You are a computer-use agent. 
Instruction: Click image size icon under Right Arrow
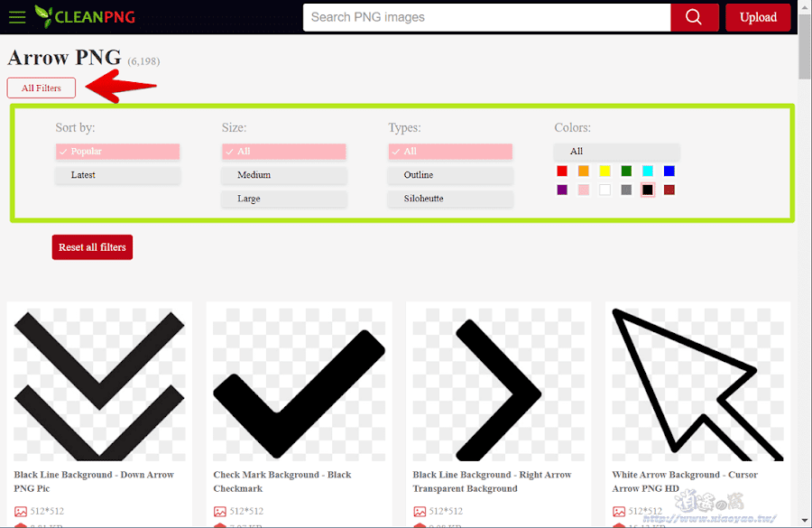(420, 512)
